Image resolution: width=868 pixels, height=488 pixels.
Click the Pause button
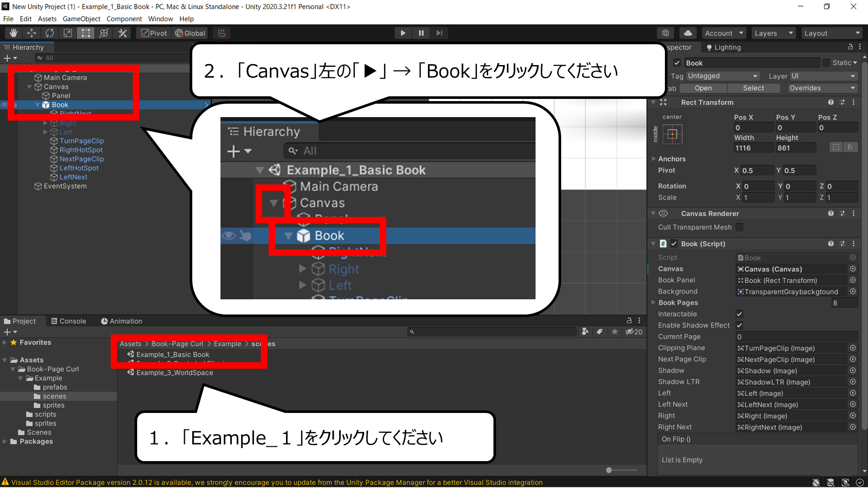[421, 33]
